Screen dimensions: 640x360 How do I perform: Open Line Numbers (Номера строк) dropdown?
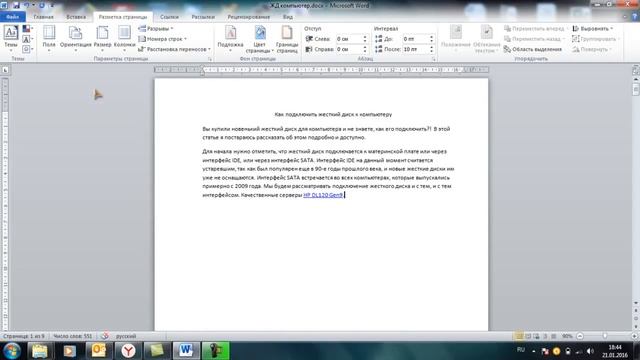[162, 39]
